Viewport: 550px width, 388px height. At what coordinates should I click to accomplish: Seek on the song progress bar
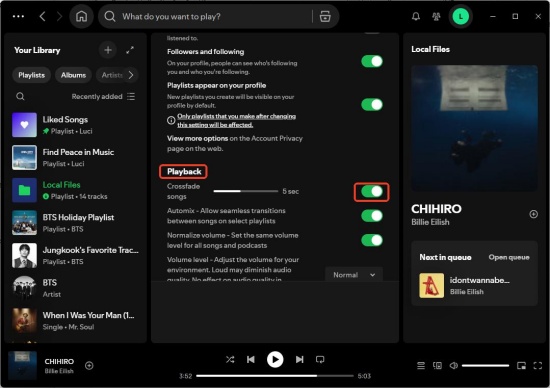pyautogui.click(x=275, y=376)
